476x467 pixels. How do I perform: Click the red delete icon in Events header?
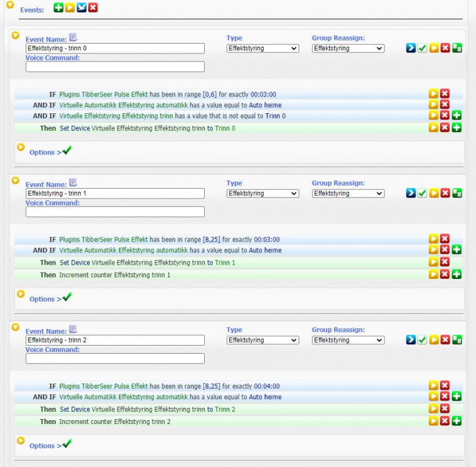tap(93, 7)
